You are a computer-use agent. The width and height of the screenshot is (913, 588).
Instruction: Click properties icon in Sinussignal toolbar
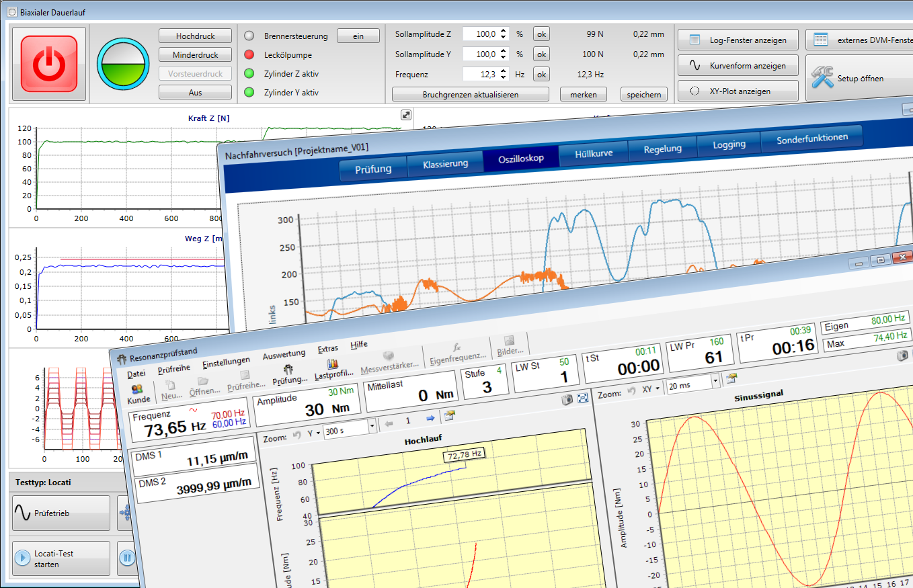pos(731,378)
